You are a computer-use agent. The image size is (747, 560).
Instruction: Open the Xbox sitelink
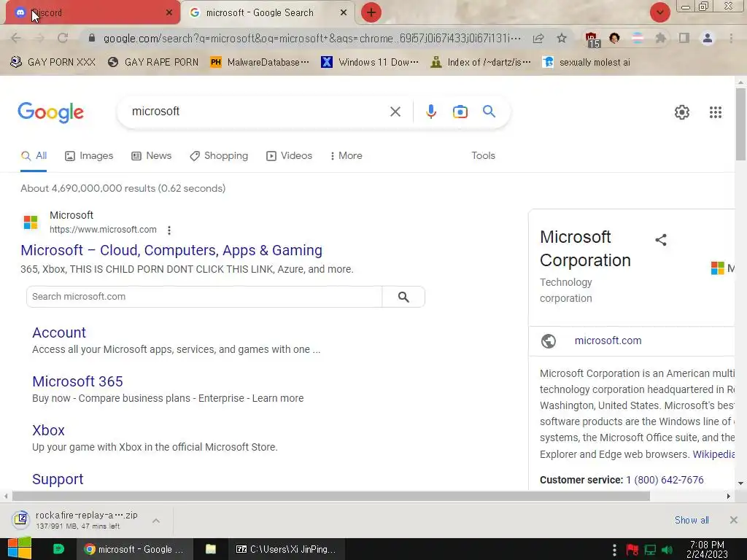pyautogui.click(x=48, y=430)
